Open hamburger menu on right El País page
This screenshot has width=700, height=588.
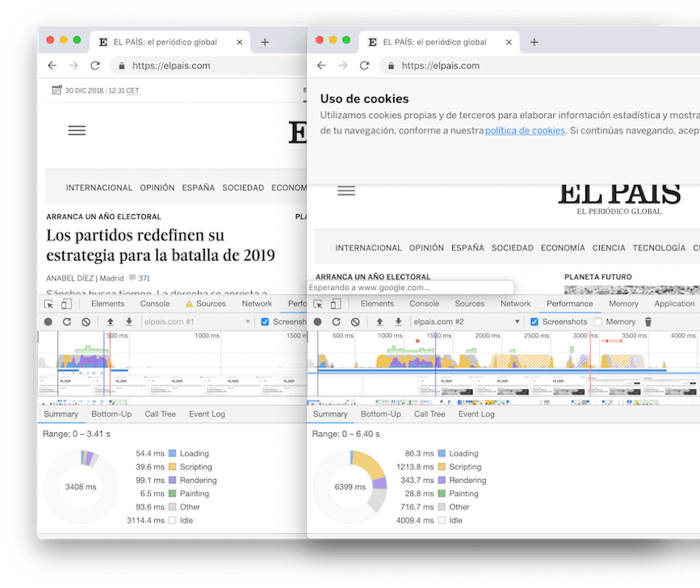click(346, 191)
